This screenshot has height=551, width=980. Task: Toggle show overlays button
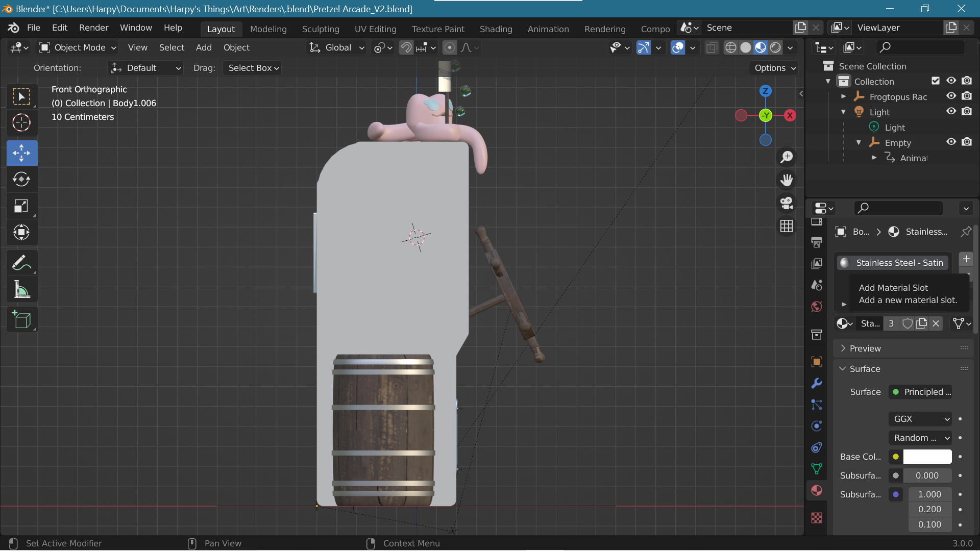coord(678,47)
